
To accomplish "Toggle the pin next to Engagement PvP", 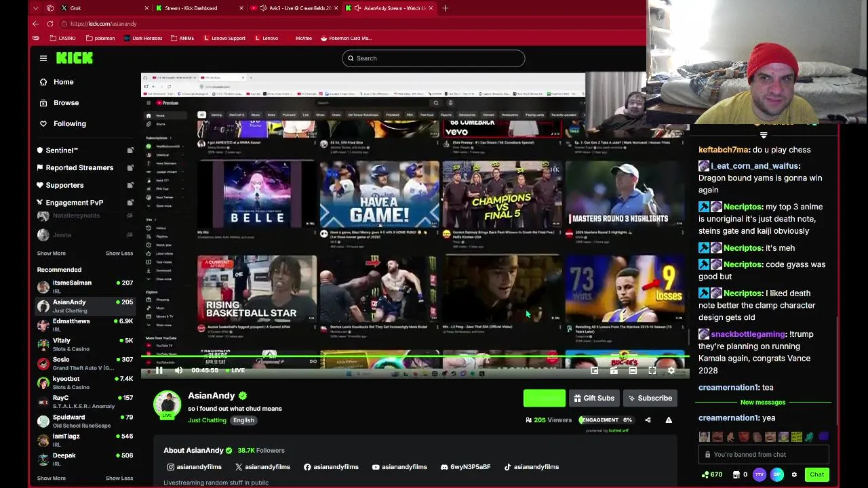I will (130, 203).
